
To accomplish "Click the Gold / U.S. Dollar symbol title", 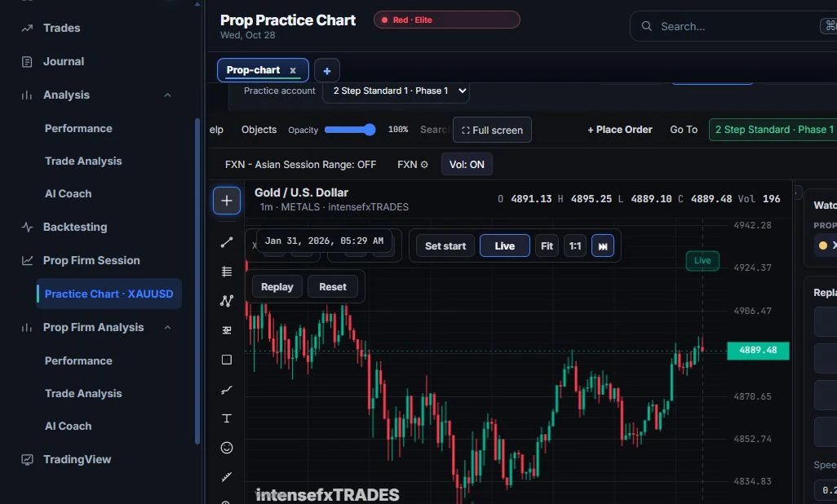I will click(301, 192).
